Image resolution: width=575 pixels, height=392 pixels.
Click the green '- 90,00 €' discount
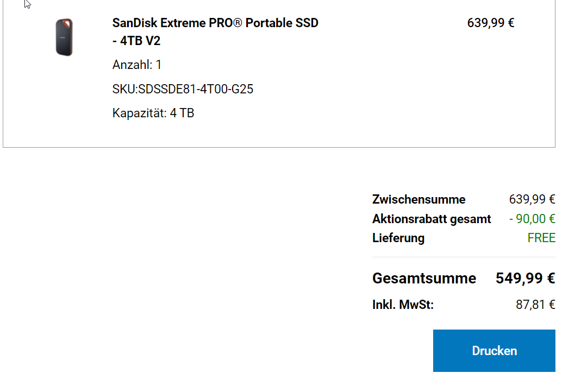(x=532, y=219)
